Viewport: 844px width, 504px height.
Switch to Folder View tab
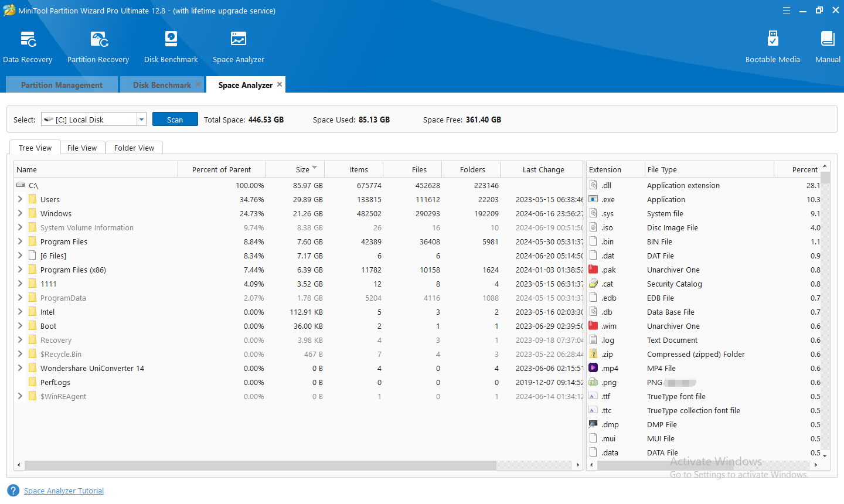click(134, 148)
